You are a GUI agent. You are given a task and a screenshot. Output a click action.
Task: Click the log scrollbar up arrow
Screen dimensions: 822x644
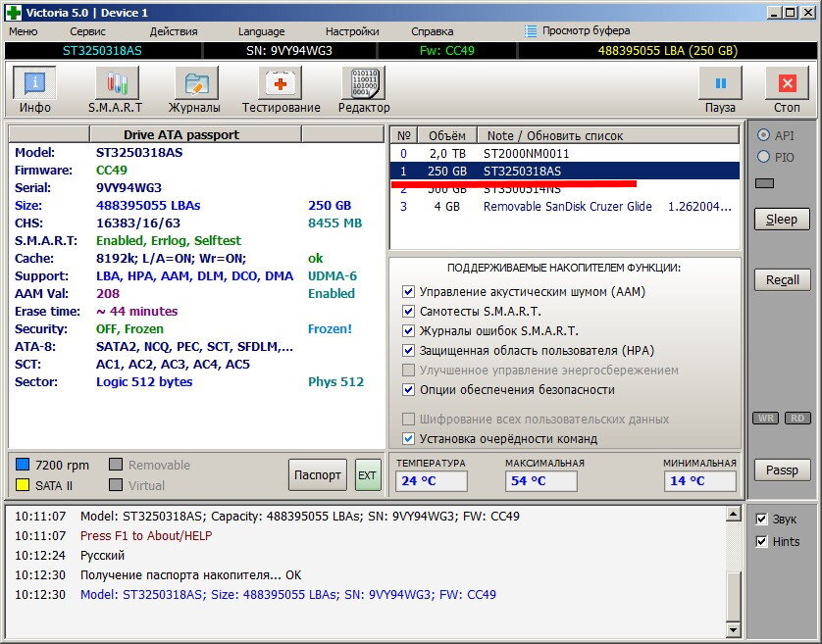[733, 515]
